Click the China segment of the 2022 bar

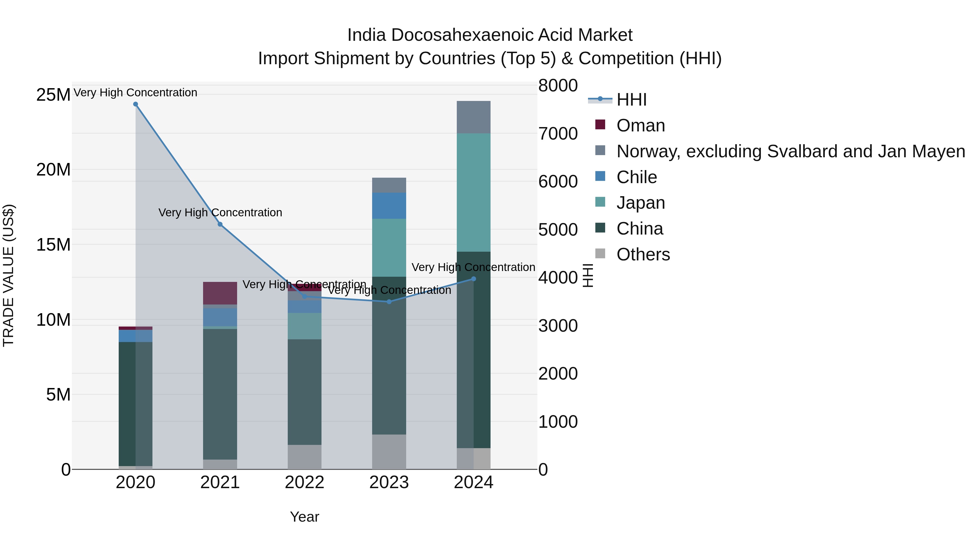[304, 392]
